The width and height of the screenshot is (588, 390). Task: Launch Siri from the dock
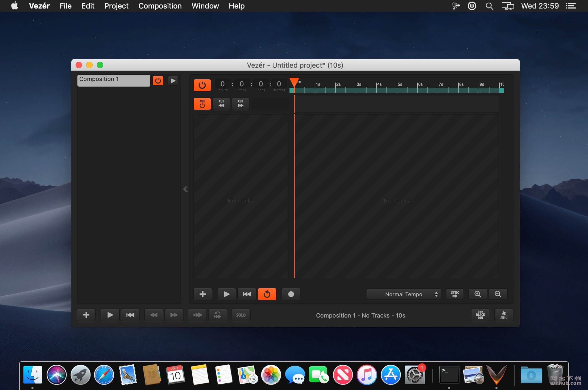(57, 375)
